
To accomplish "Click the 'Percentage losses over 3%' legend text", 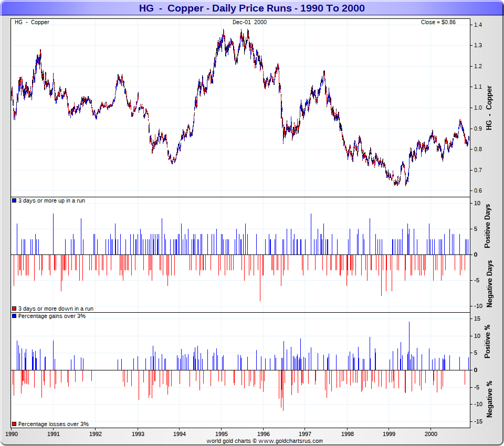I will tap(54, 424).
